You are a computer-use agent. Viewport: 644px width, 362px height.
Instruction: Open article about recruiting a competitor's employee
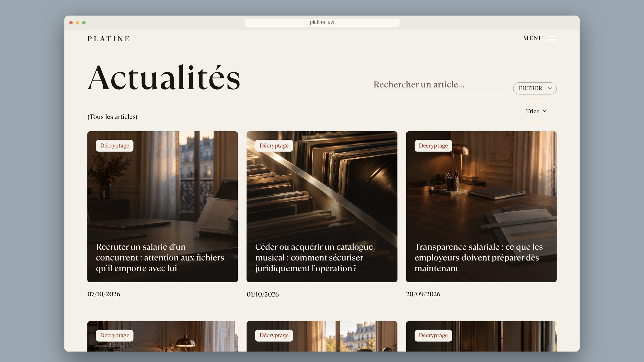point(162,206)
